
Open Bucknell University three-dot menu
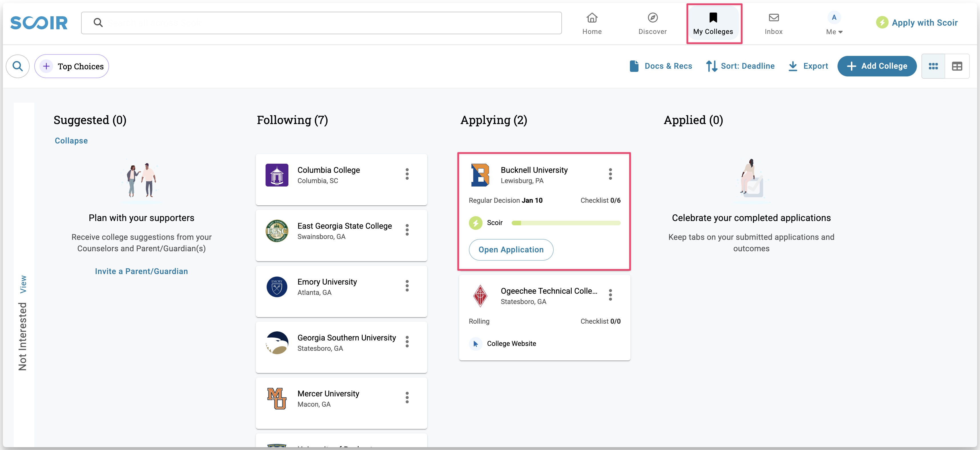610,174
